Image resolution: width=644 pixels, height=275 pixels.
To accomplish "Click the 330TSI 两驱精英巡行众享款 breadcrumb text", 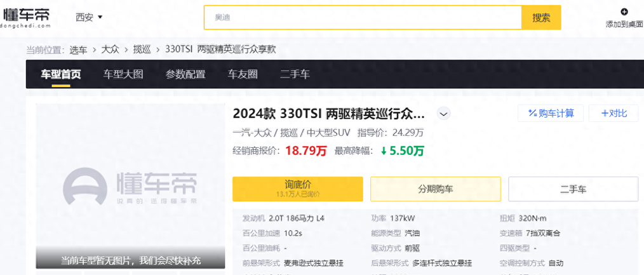I will pos(220,50).
